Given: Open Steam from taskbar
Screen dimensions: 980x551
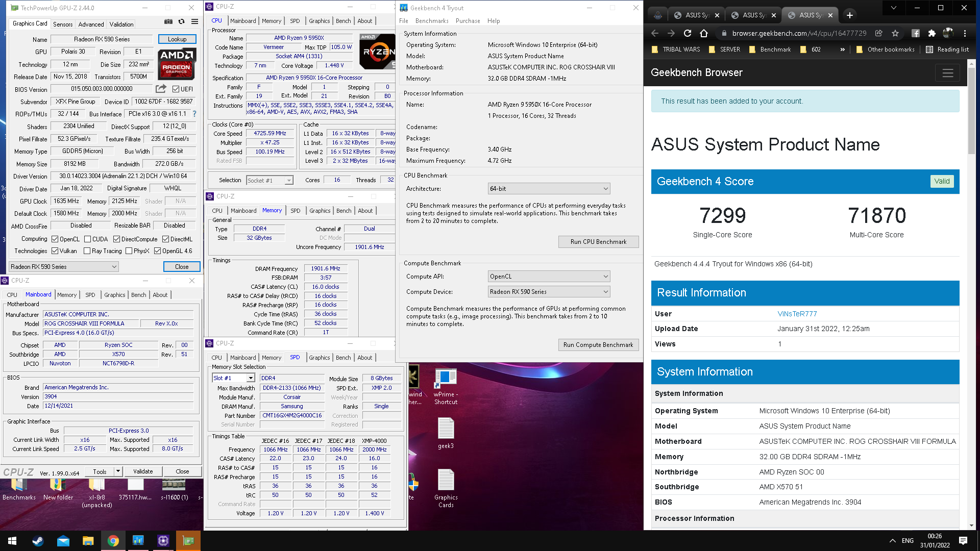Looking at the screenshot, I should click(x=38, y=541).
